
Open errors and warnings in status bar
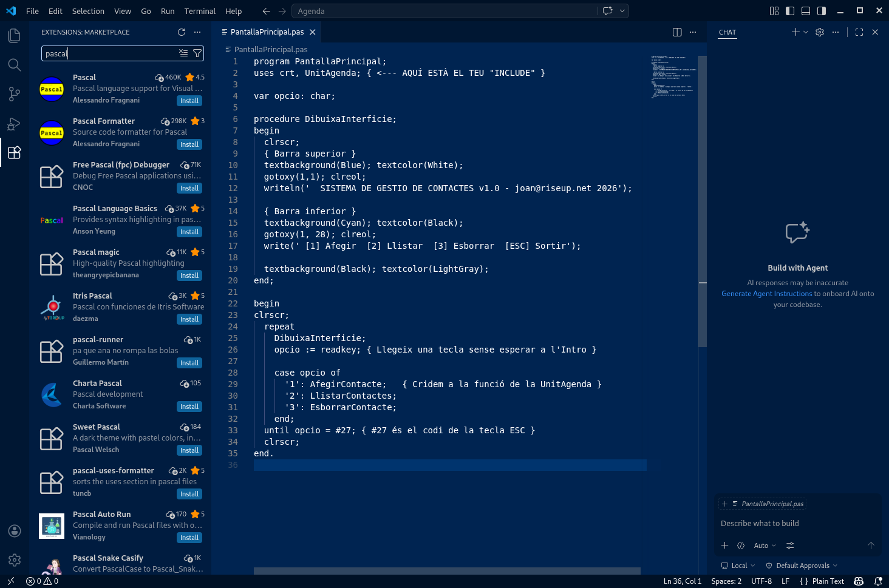tap(43, 581)
